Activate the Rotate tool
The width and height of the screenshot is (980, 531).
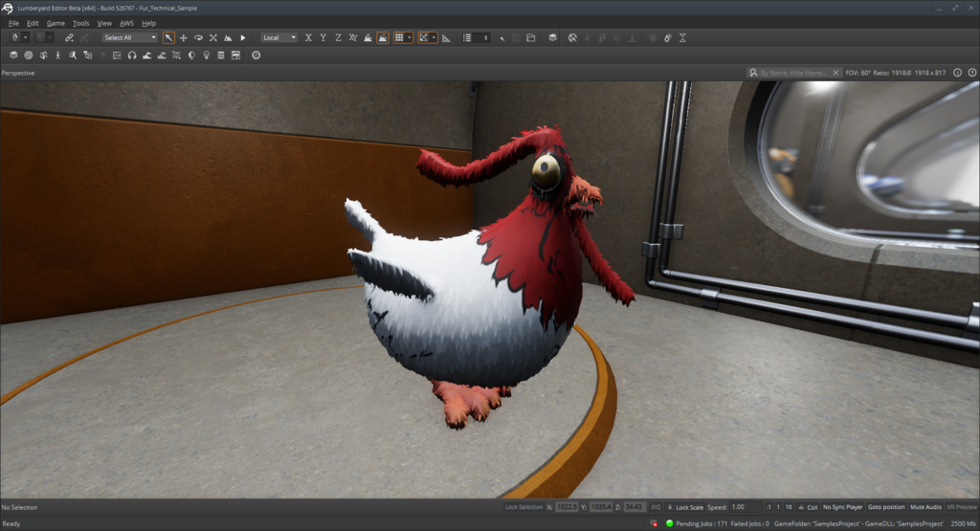coord(198,37)
